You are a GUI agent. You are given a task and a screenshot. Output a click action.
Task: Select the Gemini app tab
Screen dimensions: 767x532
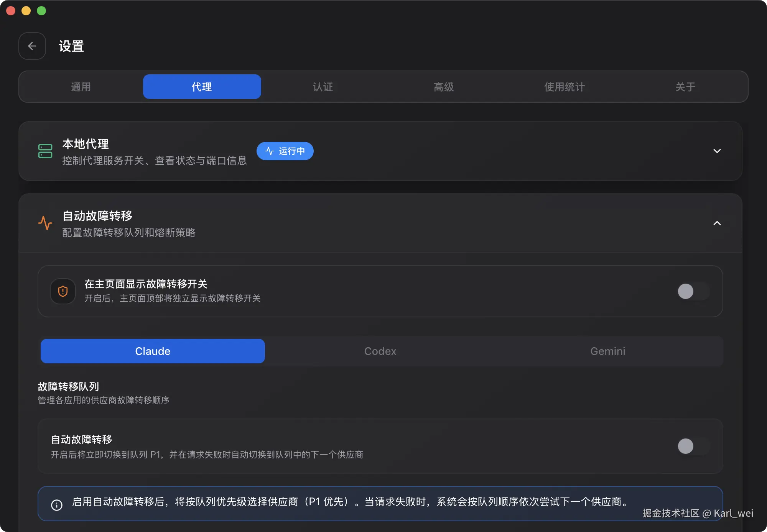(x=608, y=351)
